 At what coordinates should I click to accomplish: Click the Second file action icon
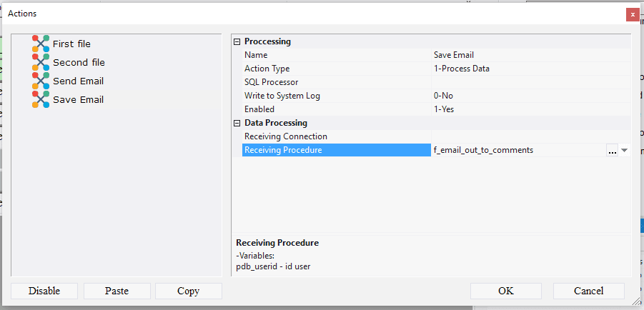pos(41,62)
